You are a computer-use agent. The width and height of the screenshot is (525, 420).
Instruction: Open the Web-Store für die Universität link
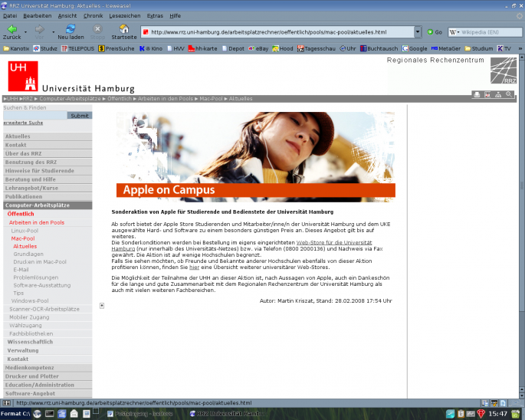(334, 242)
